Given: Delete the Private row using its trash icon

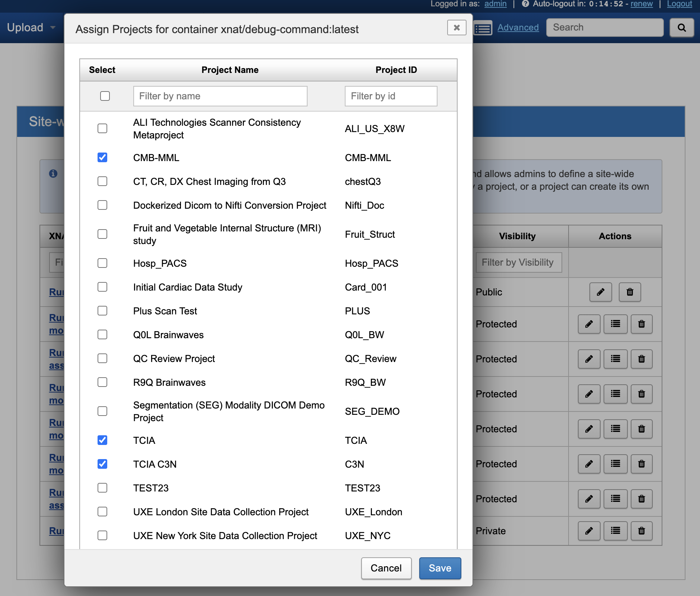Looking at the screenshot, I should [641, 531].
